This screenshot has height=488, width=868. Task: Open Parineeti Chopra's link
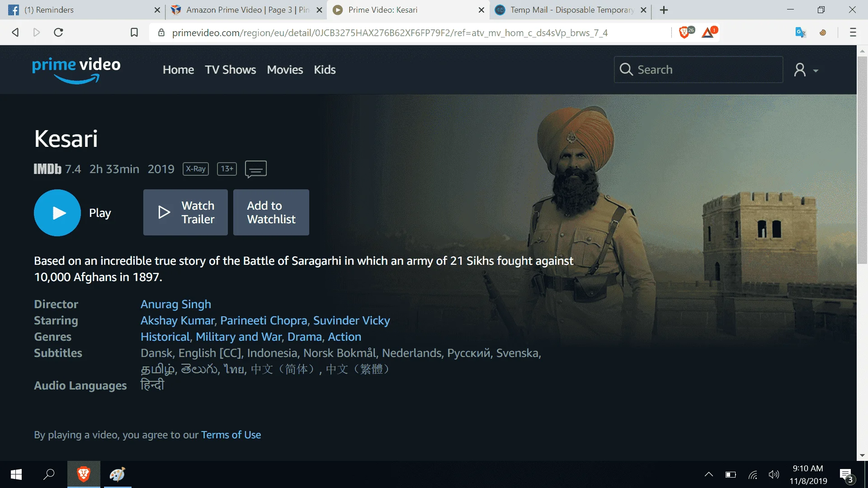264,320
